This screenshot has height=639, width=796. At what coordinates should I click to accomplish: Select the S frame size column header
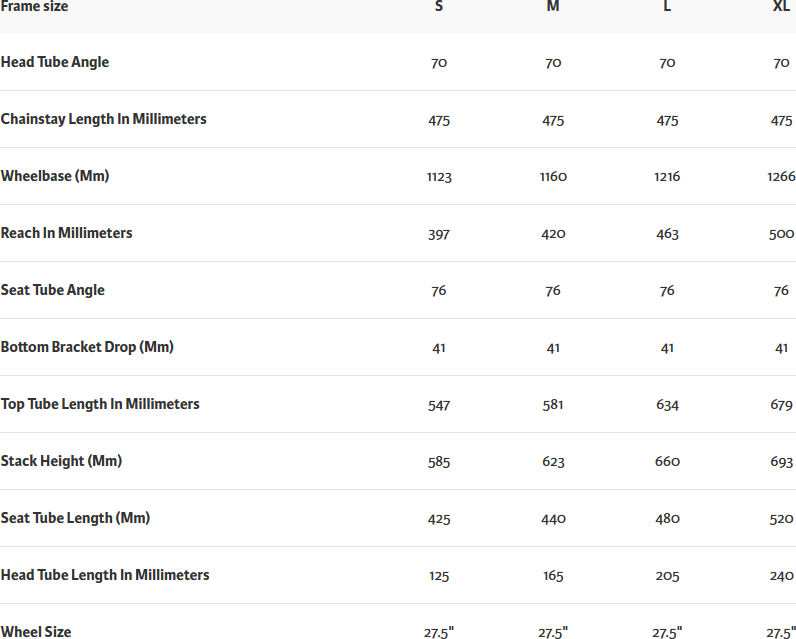(x=439, y=7)
